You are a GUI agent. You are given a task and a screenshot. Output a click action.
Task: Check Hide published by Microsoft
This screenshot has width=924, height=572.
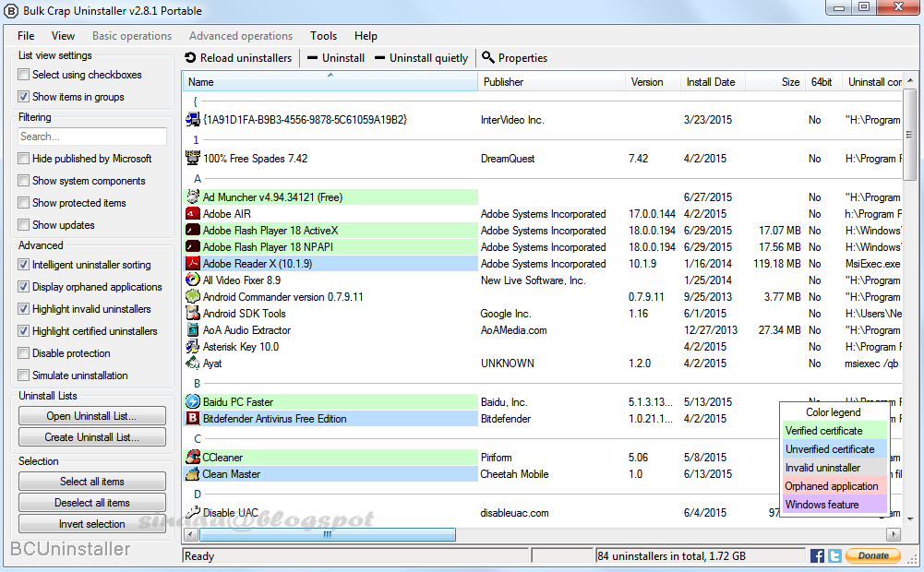click(24, 159)
